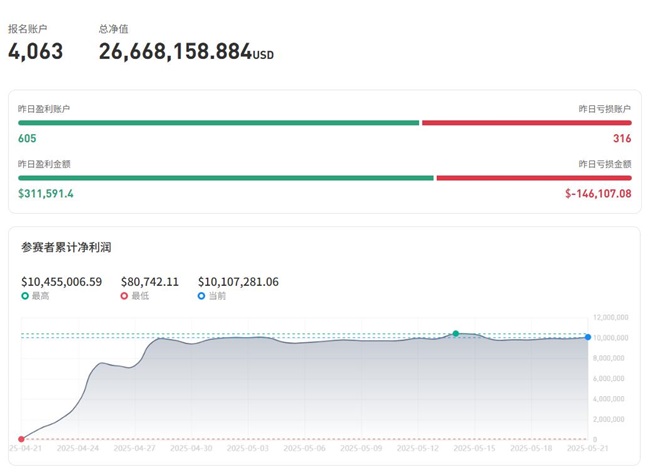Screen dimensions: 650x472
Task: Click the green 昨日盈利金额 progress bar
Action: pyautogui.click(x=226, y=178)
